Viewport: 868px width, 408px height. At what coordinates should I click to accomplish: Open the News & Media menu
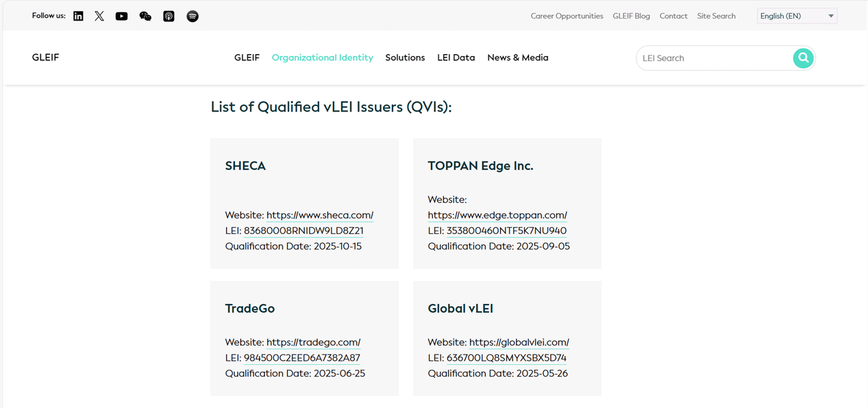click(517, 58)
